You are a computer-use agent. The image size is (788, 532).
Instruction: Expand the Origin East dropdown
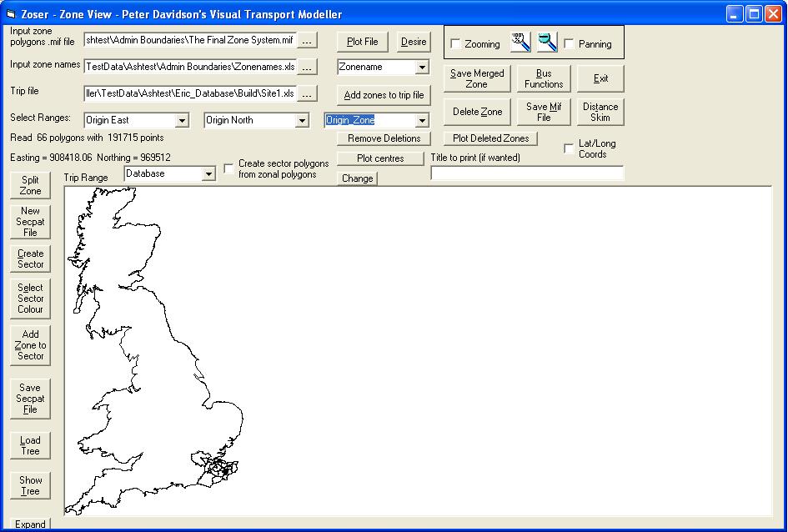coord(182,120)
